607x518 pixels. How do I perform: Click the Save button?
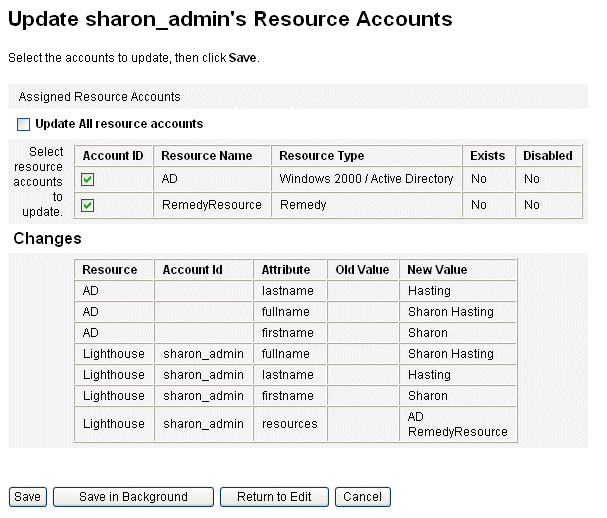pyautogui.click(x=28, y=497)
